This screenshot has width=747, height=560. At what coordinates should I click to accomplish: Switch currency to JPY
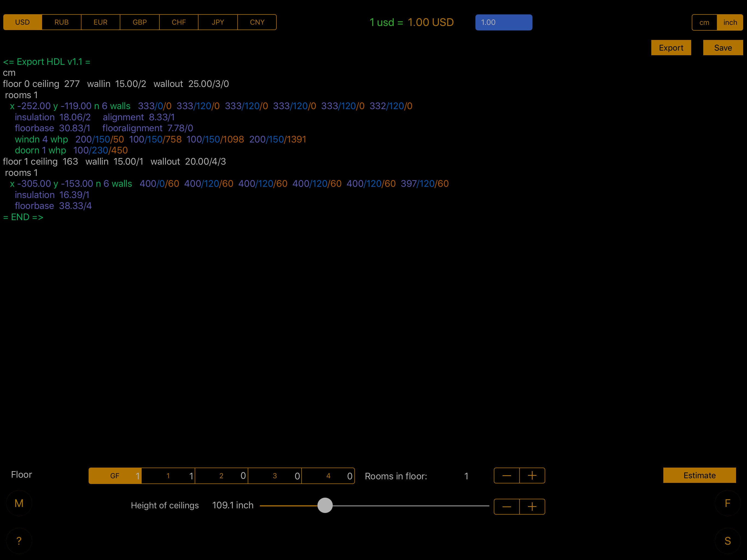click(218, 22)
